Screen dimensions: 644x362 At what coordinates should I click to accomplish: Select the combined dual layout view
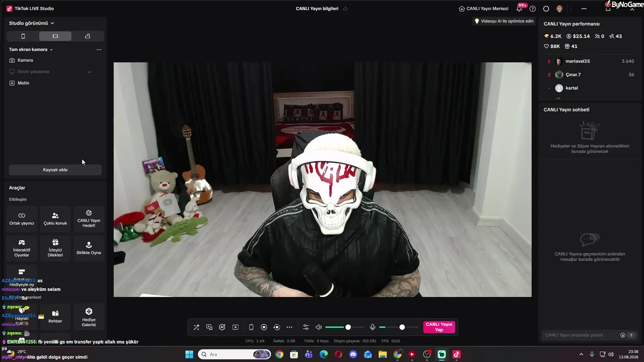88,36
